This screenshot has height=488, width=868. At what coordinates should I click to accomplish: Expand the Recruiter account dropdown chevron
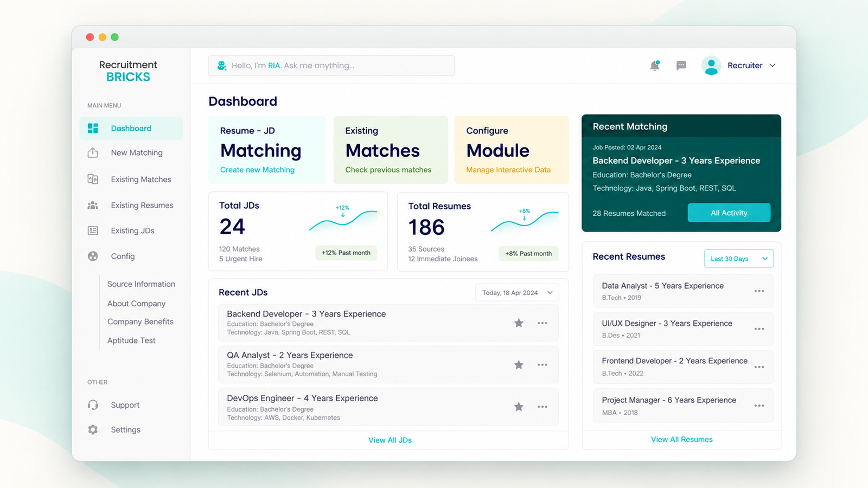pos(773,66)
